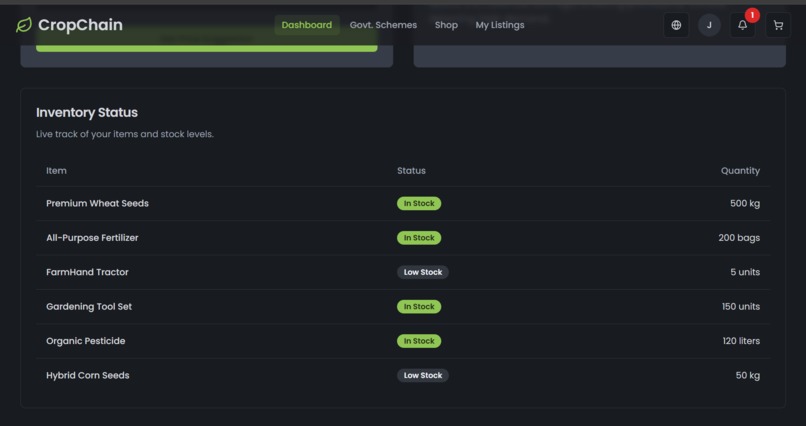Click Low Stock badge for Hybrid Corn Seeds
Viewport: 806px width, 426px height.
[423, 376]
